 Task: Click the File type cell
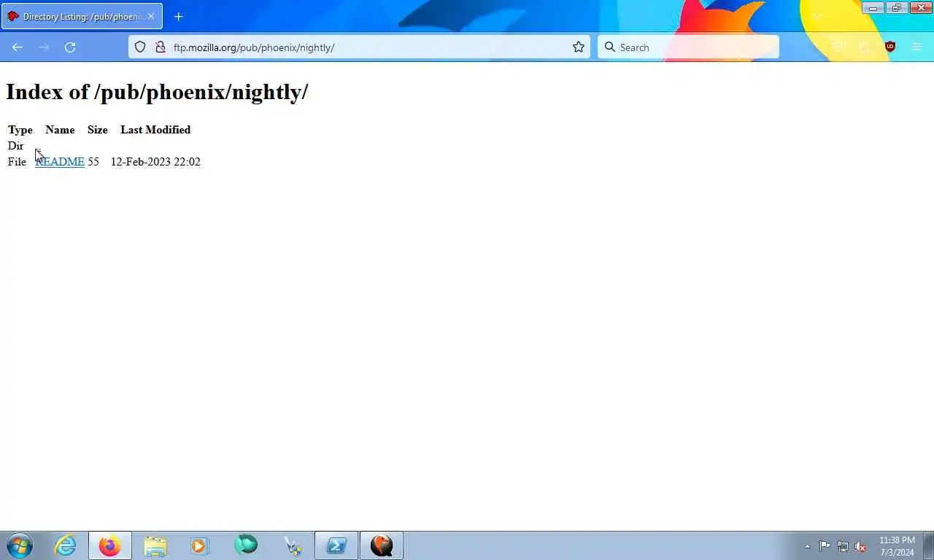pos(17,162)
